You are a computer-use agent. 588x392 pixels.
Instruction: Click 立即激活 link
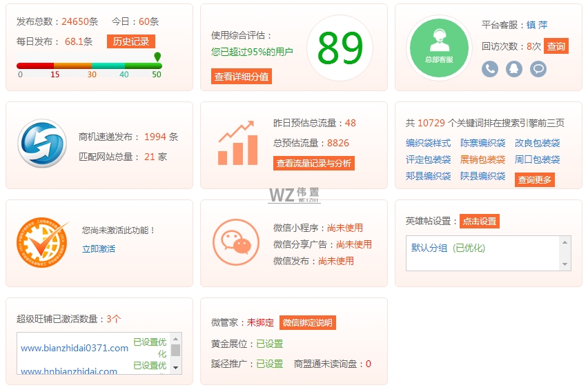coord(99,248)
